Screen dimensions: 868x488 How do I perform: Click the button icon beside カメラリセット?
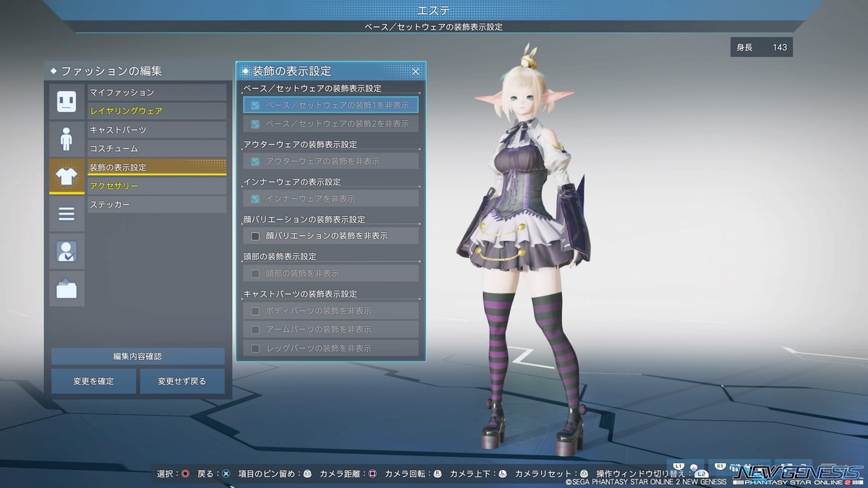(x=584, y=474)
